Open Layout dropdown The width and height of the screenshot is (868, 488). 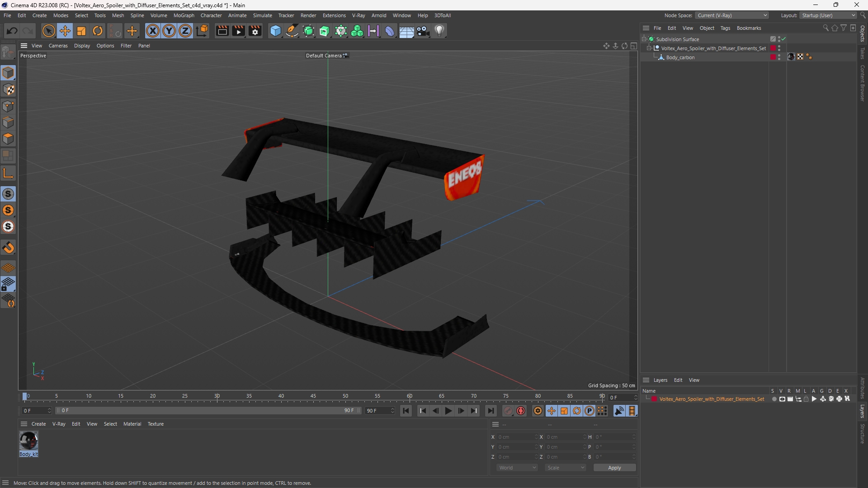[829, 15]
